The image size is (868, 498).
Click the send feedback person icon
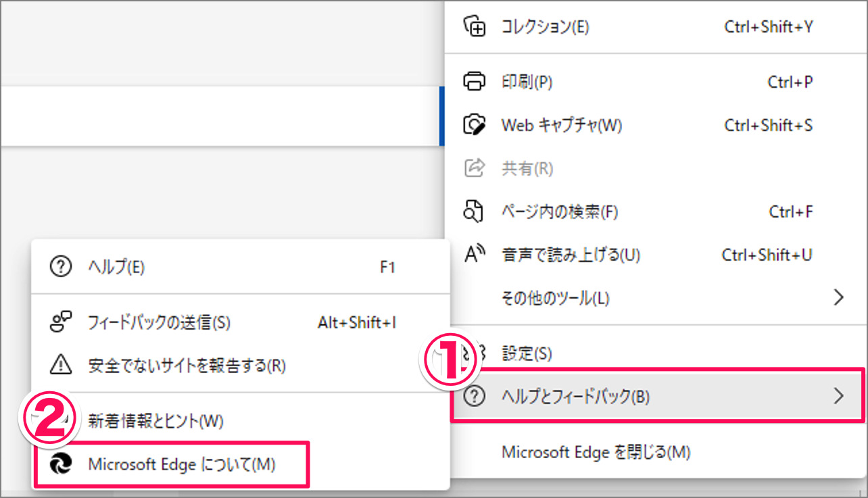click(61, 322)
